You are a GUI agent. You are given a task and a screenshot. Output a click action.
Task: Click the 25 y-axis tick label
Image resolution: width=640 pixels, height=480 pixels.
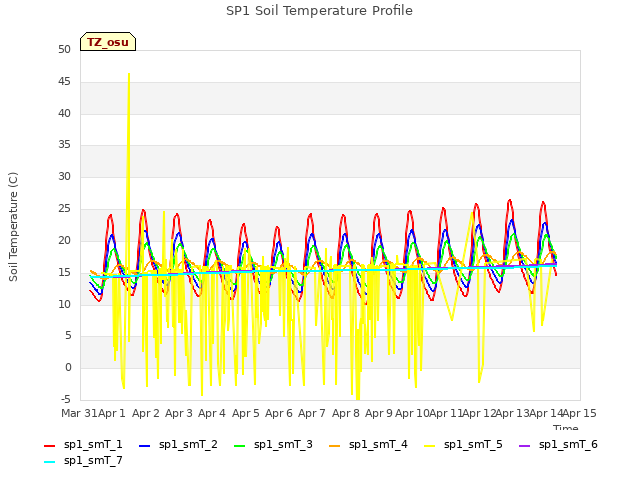(64, 209)
